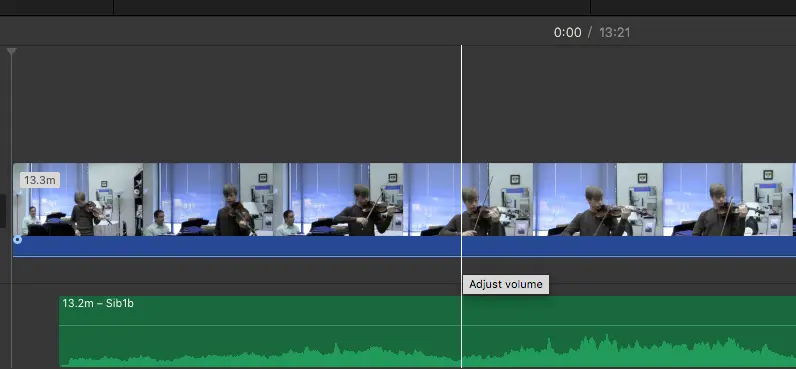Click the 13:21 total duration readout
This screenshot has width=796, height=369.
pos(615,32)
